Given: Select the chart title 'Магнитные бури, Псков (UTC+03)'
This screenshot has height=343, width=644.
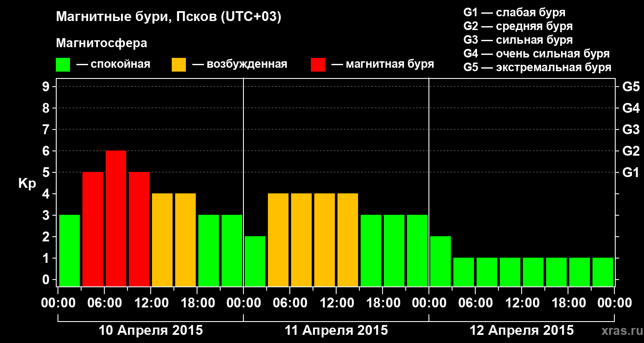Looking at the screenshot, I should click(169, 17).
